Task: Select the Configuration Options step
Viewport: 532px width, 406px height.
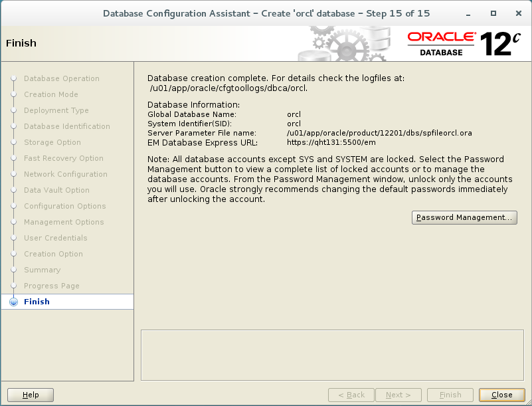Action: coord(65,206)
